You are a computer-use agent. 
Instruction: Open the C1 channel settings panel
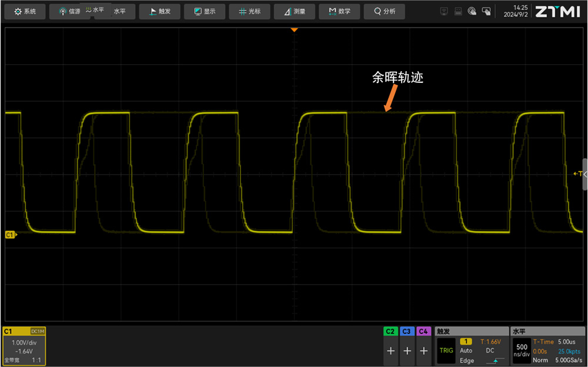[x=24, y=346]
